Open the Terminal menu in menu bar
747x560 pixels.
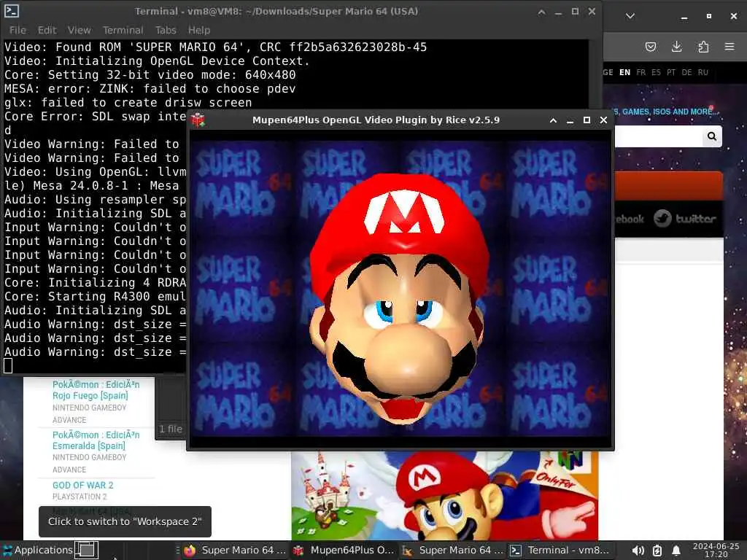point(123,30)
